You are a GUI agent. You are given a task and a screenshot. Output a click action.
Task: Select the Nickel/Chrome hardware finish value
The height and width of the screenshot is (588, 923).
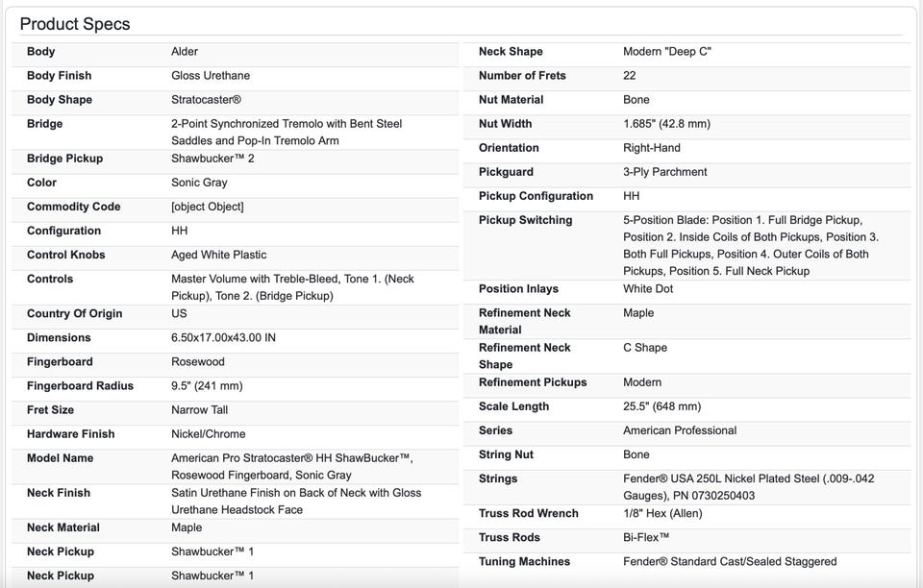tap(208, 434)
